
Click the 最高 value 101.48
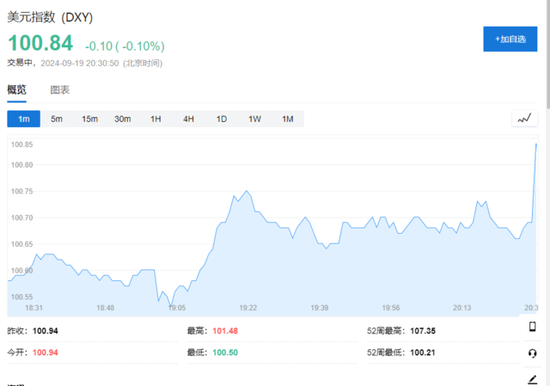click(225, 331)
